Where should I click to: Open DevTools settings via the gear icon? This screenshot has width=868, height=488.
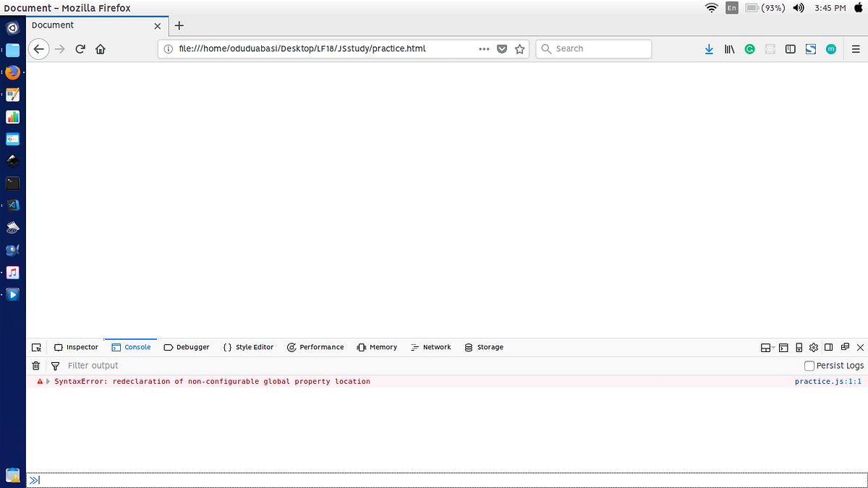click(813, 347)
